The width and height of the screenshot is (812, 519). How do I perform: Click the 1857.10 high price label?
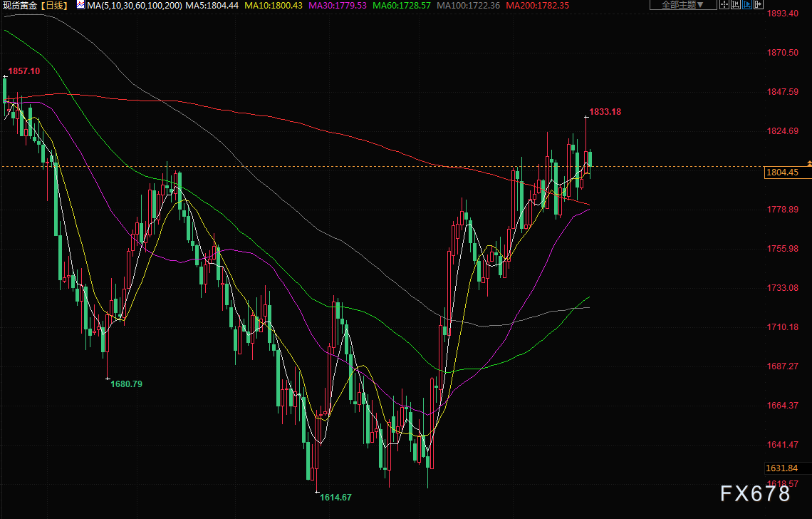(24, 71)
